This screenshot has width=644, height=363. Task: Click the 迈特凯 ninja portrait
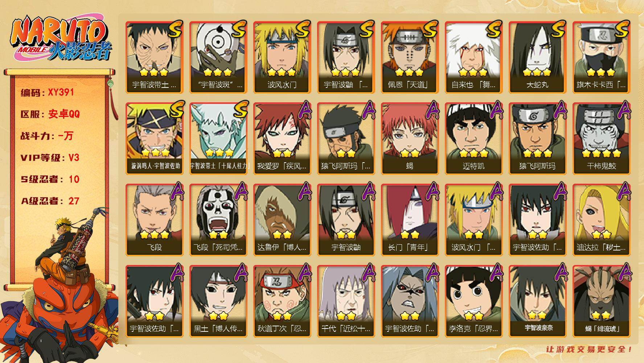click(473, 139)
